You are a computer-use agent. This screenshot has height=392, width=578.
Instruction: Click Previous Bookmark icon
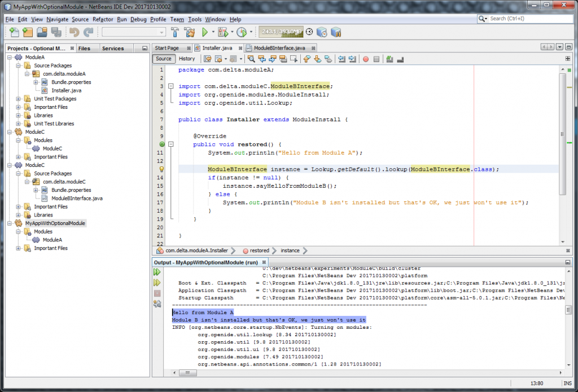(x=306, y=59)
